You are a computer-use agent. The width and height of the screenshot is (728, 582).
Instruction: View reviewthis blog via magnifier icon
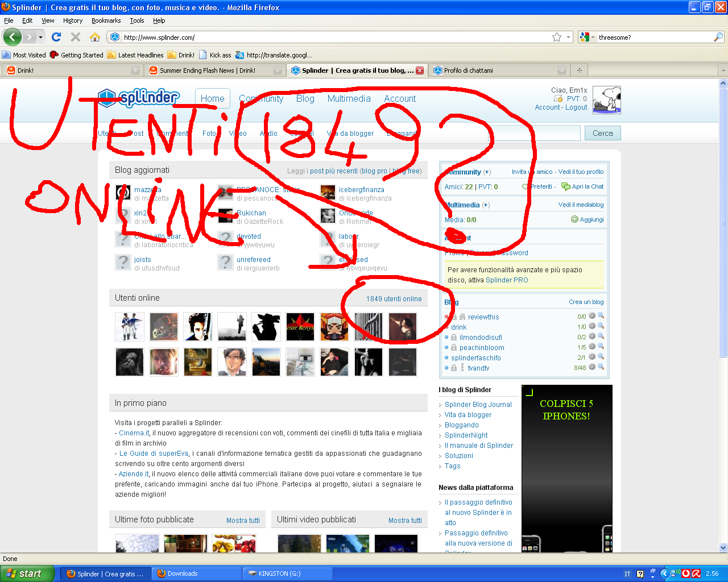tap(601, 316)
